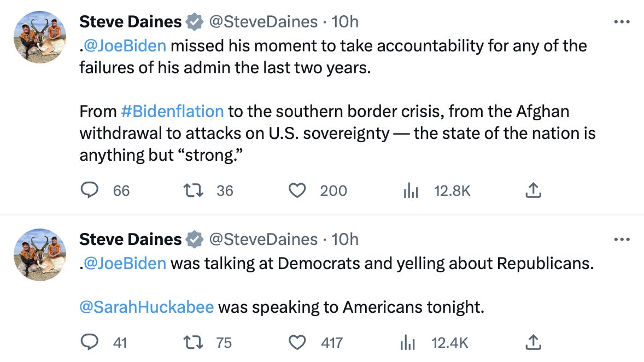
Task: Click Steve Daines name on second tweet
Action: 130,240
